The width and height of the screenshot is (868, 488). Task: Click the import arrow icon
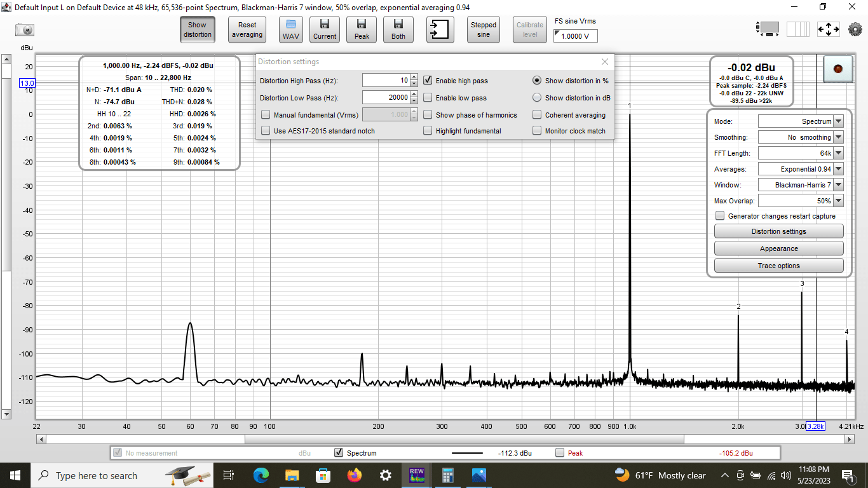[x=440, y=29]
